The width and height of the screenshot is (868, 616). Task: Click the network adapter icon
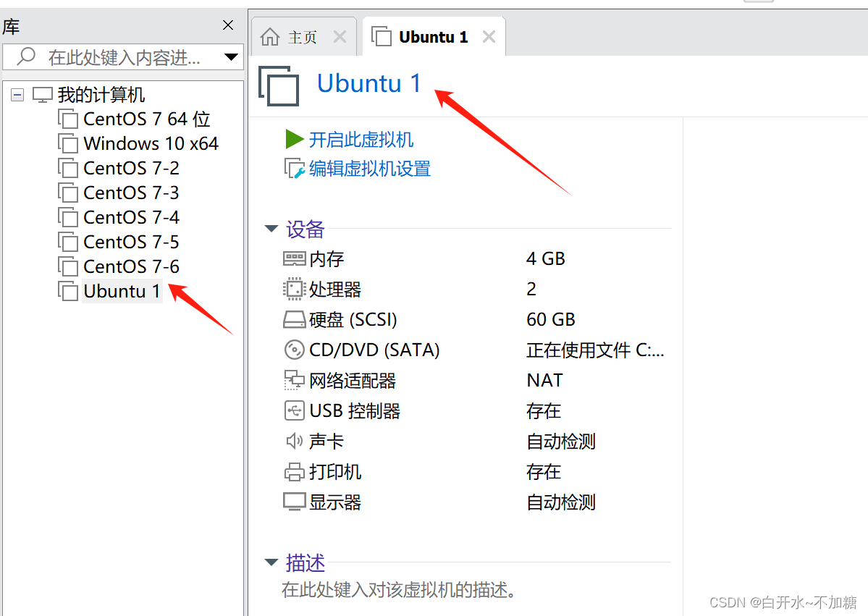pyautogui.click(x=294, y=380)
